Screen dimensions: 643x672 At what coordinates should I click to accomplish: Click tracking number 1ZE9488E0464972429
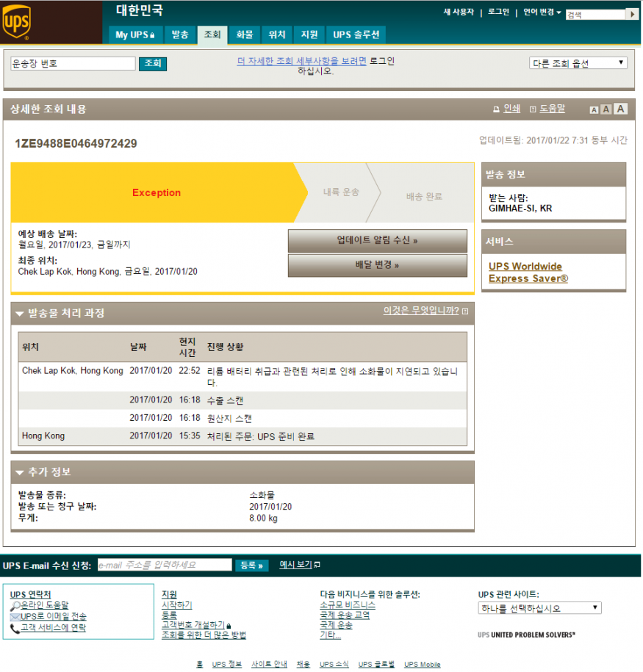76,143
